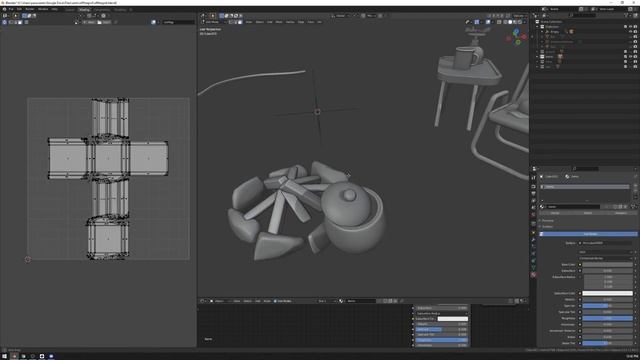Click the material name field
Image resolution: width=640 pixels, height=360 pixels.
tap(573, 207)
